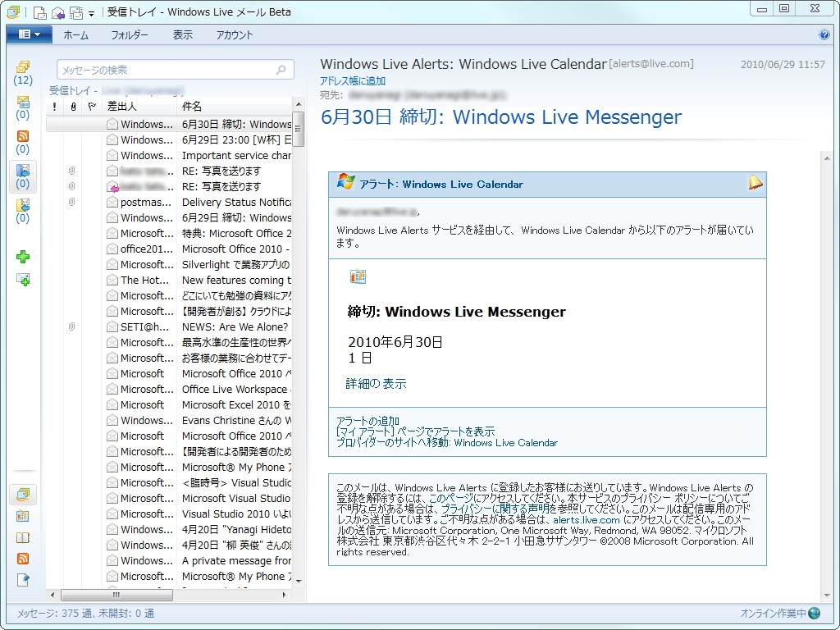Open the quick views folder showing (12)

(22, 73)
